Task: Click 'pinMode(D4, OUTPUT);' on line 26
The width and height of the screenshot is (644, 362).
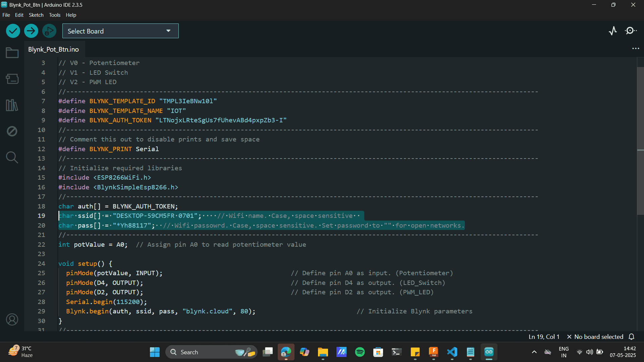Action: click(104, 283)
